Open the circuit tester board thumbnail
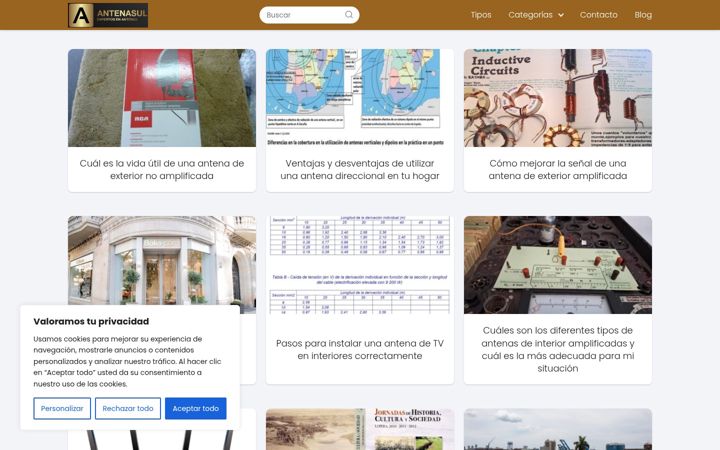720x450 pixels. (x=557, y=265)
